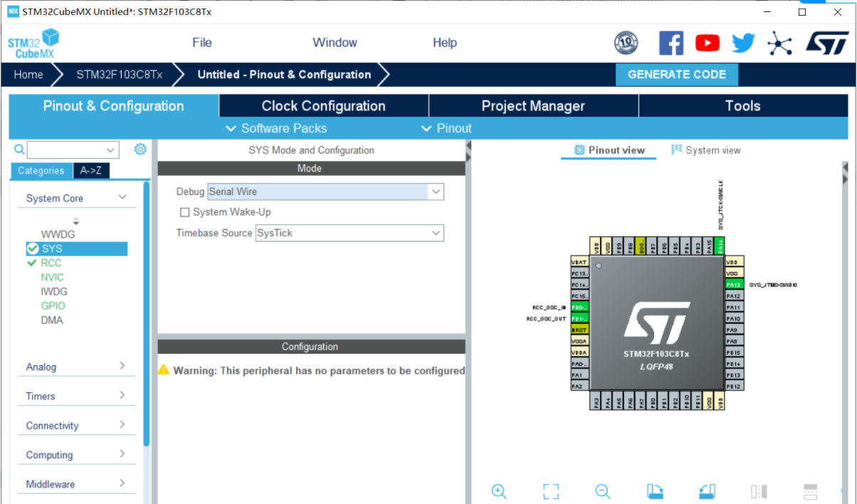857x504 pixels.
Task: Expand the Computing category
Action: point(122,453)
